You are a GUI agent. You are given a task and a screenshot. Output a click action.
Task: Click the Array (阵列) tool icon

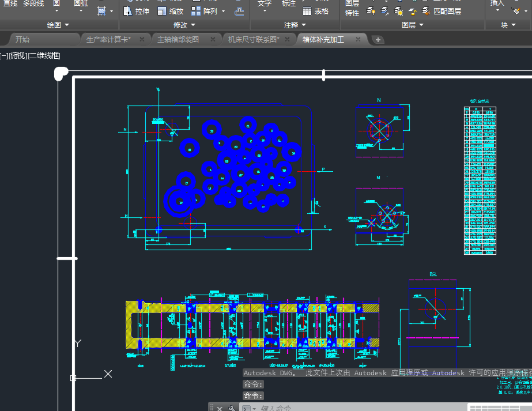point(196,11)
